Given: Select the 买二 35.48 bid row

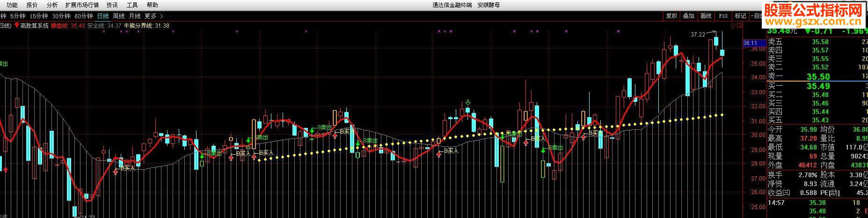Looking at the screenshot, I should point(817,95).
